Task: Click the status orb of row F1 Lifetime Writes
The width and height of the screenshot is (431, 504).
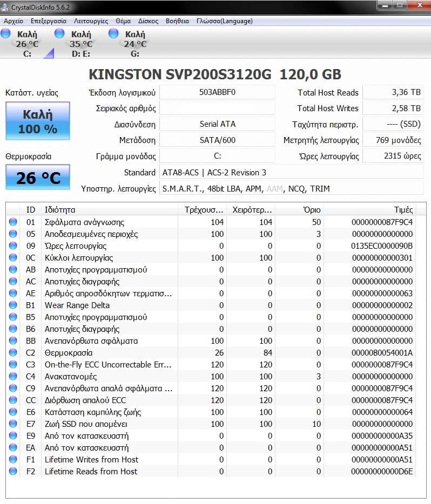Action: click(x=13, y=460)
